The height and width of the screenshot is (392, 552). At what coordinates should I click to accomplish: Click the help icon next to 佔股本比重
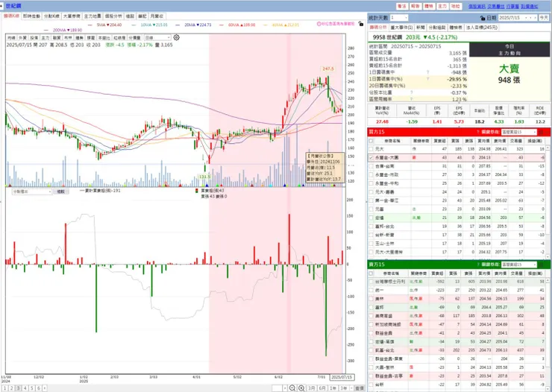[411, 92]
